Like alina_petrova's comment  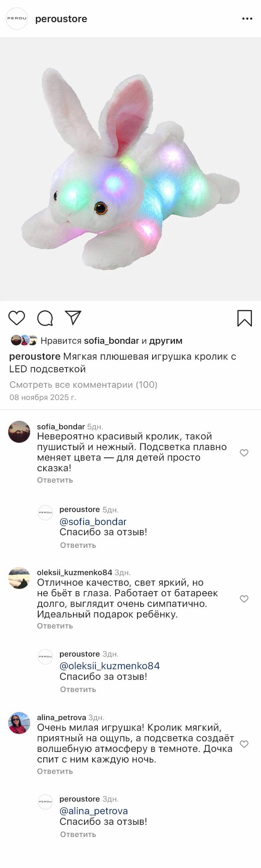(x=244, y=744)
